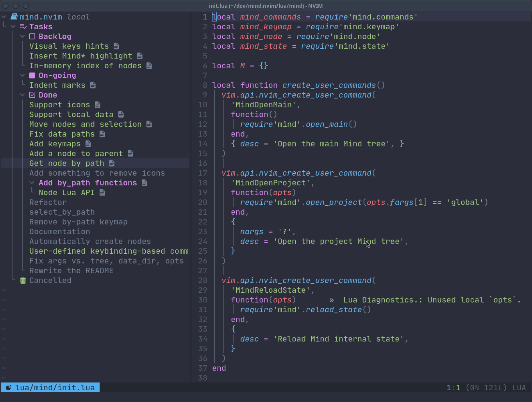
Task: Select Add something to remove icons node
Action: coord(97,173)
